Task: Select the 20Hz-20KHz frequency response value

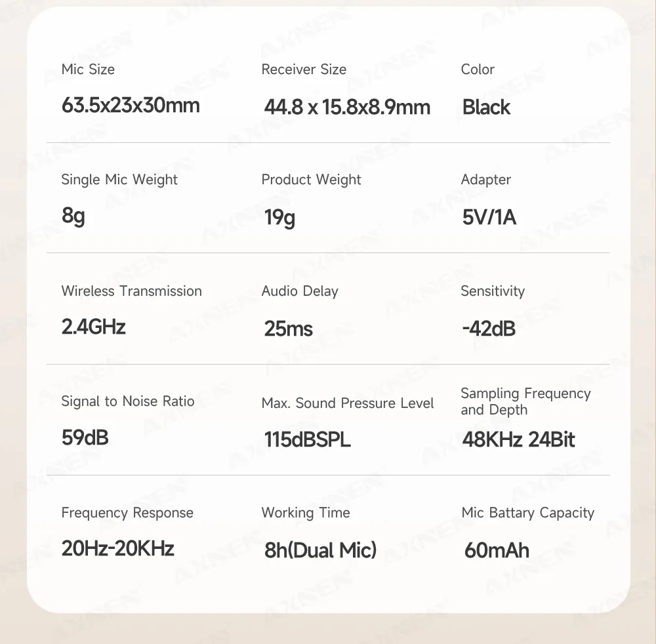Action: (118, 548)
